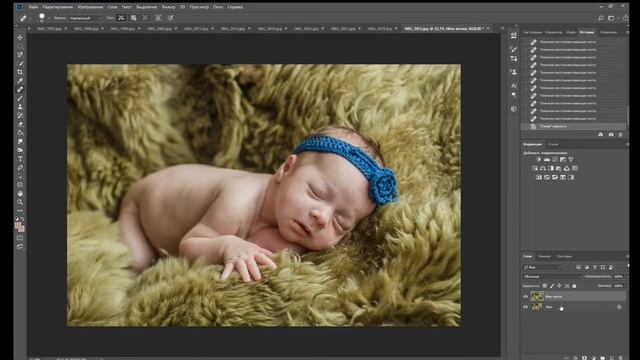Toggle lock transparent pixels
This screenshot has width=640, height=360.
545,286
